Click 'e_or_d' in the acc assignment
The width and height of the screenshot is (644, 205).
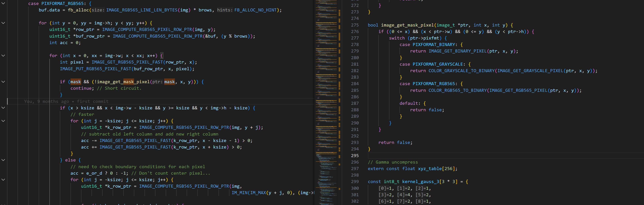[x=94, y=173]
